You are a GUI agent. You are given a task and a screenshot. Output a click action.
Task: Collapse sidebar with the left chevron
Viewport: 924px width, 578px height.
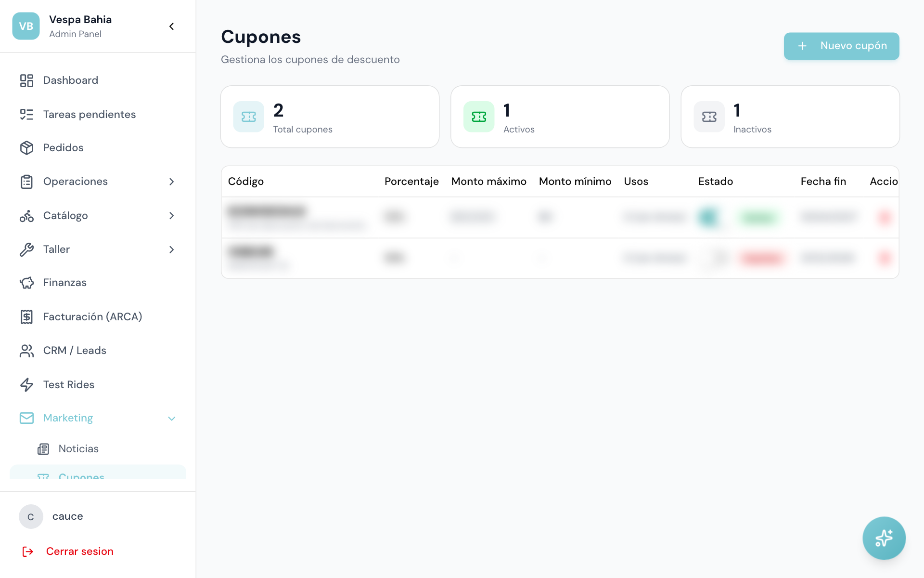coord(171,26)
